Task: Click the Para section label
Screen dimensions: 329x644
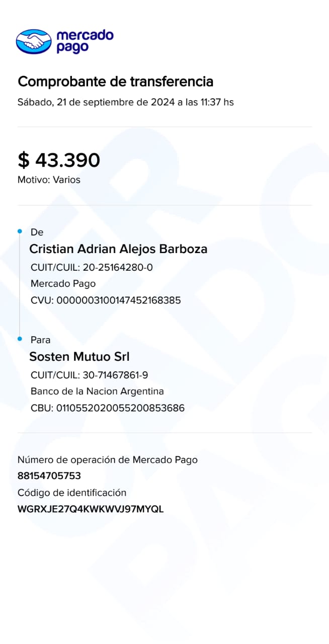Action: point(40,340)
